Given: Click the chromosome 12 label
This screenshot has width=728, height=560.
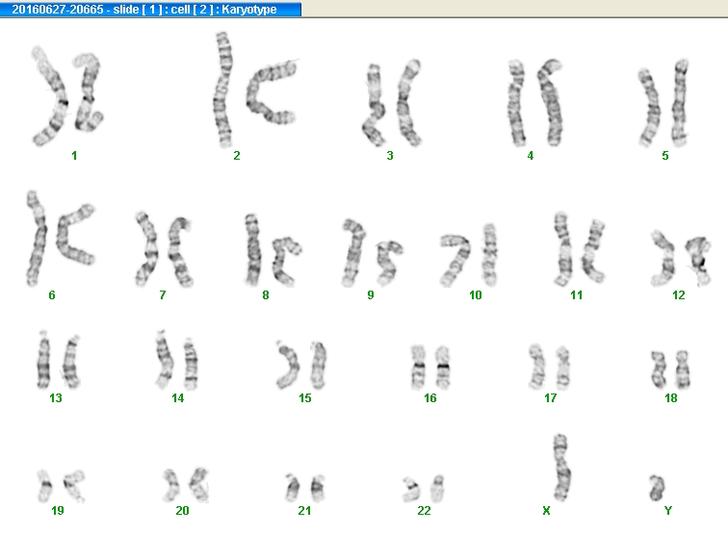Looking at the screenshot, I should (x=679, y=295).
